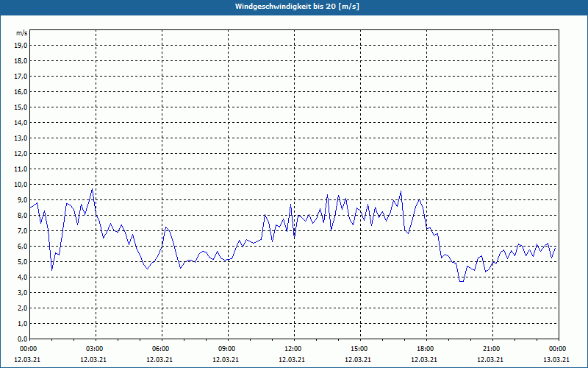Click the 7,0 y-axis label

click(22, 230)
